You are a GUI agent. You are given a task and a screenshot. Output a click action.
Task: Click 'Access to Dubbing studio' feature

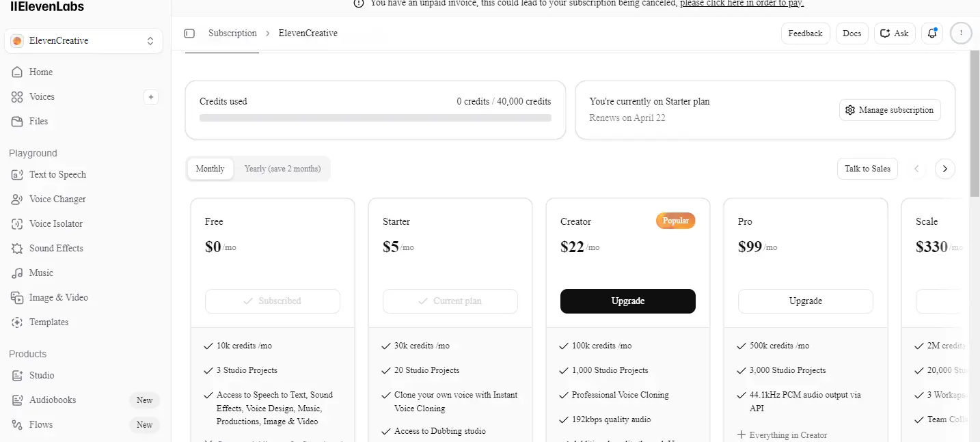pyautogui.click(x=440, y=431)
